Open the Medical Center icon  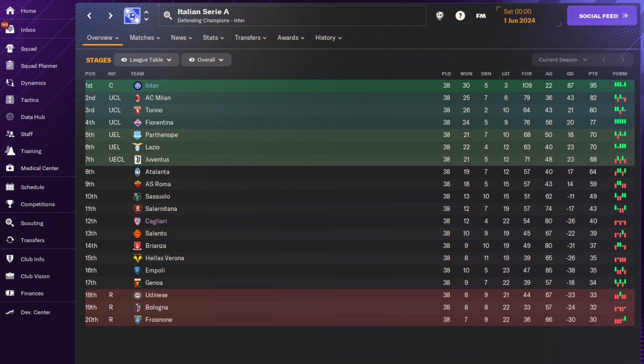tap(10, 168)
